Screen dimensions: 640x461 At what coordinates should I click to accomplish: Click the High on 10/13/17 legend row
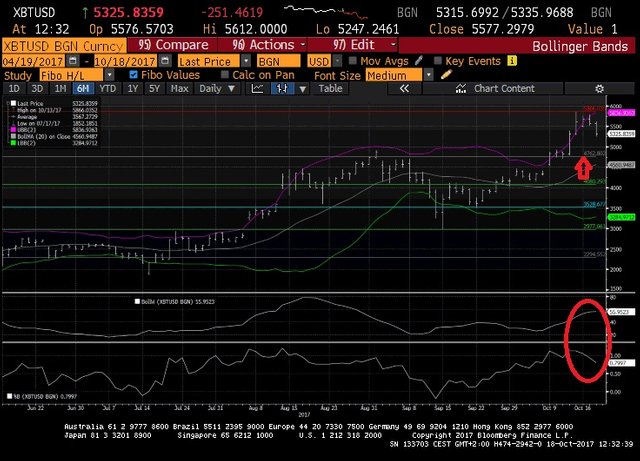tap(53, 110)
